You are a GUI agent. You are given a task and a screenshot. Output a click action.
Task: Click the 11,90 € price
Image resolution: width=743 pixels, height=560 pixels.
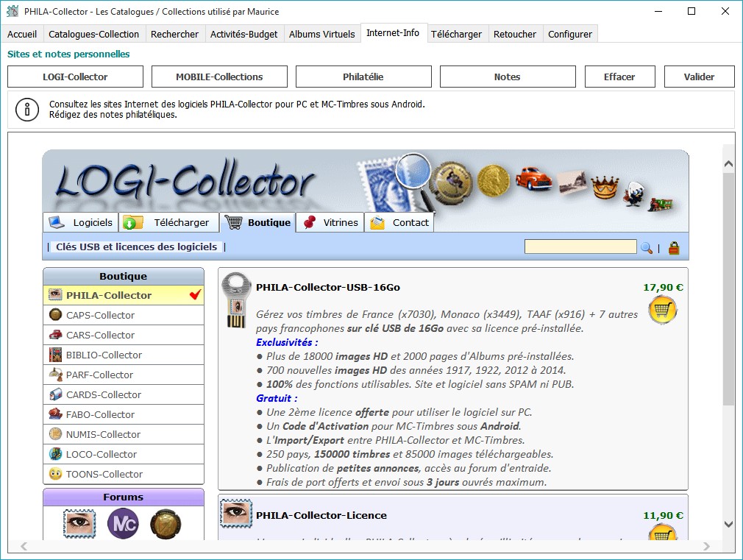(663, 515)
